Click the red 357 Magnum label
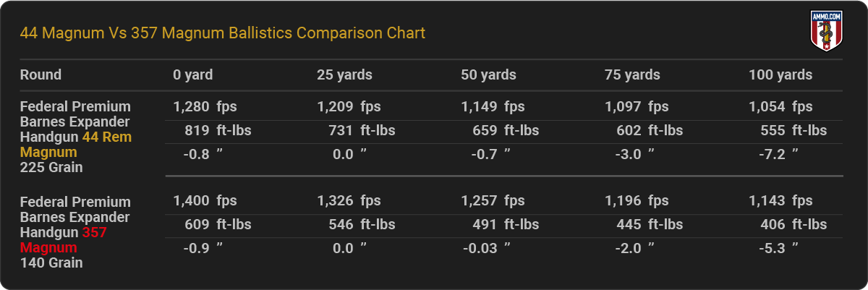 pos(65,240)
